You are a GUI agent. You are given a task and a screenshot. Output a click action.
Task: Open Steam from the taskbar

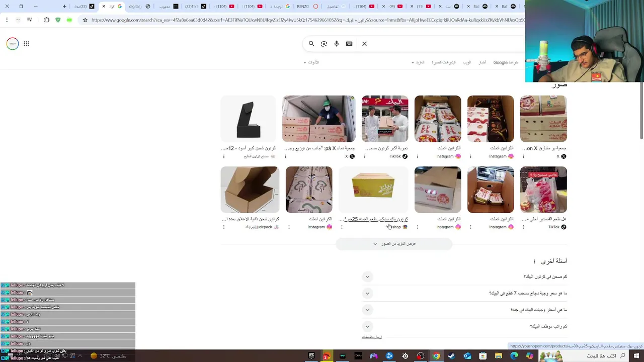(452, 356)
